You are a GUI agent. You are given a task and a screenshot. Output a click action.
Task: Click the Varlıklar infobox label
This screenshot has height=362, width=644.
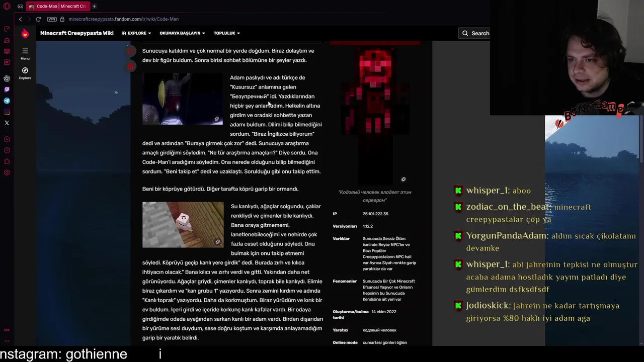(x=341, y=239)
